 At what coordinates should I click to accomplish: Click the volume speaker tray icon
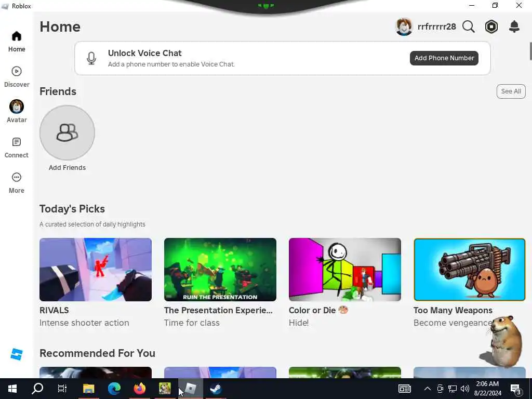pyautogui.click(x=465, y=389)
